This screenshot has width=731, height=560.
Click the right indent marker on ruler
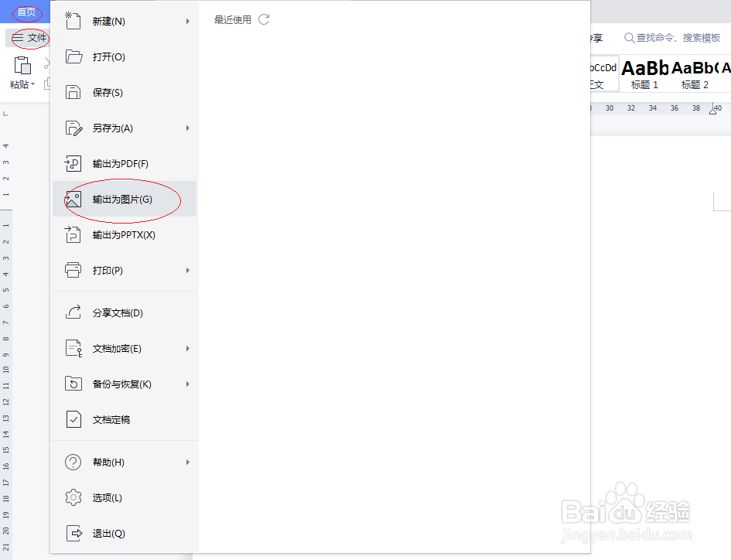tap(712, 110)
